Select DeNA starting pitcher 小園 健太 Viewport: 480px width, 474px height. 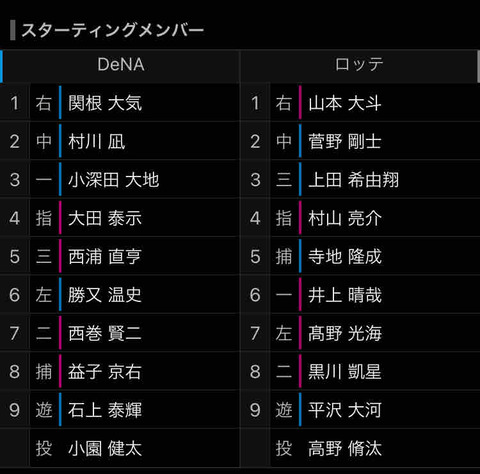coord(105,448)
